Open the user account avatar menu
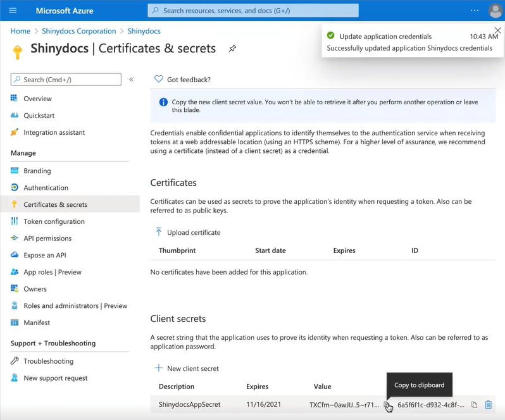Screen dimensions: 505x420 pos(495,11)
